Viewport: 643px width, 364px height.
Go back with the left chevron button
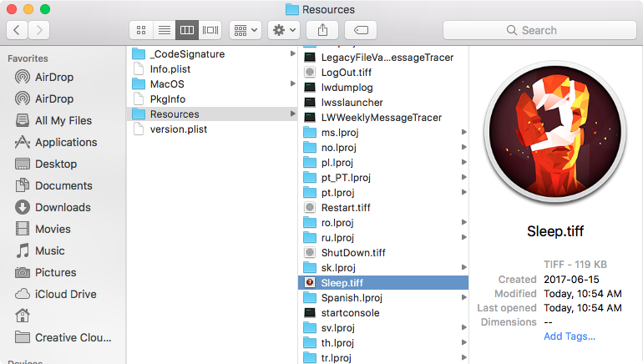point(18,30)
